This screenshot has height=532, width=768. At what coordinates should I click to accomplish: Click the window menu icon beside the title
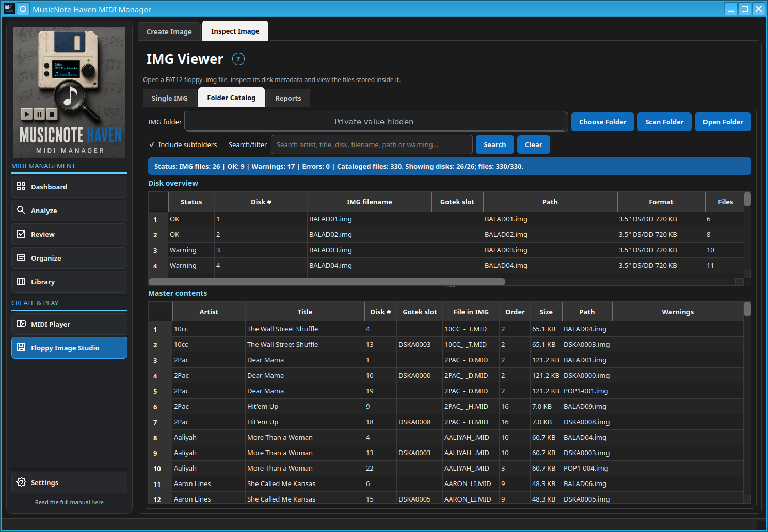[x=23, y=9]
